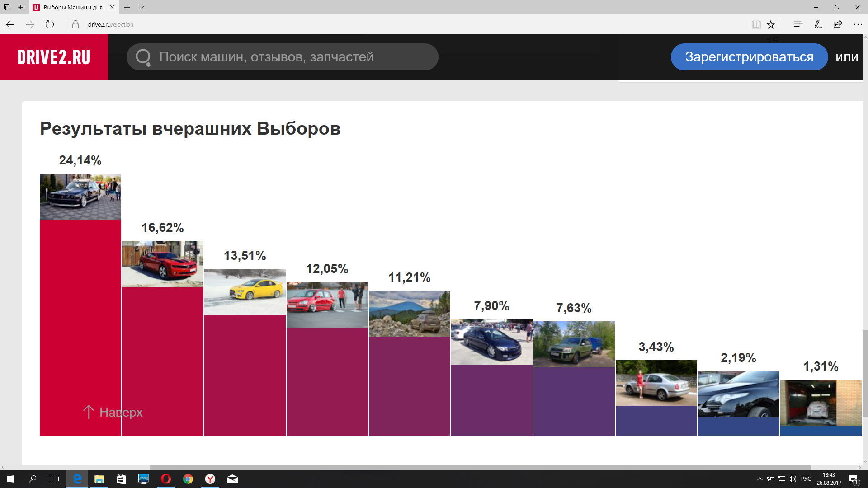The width and height of the screenshot is (868, 488).
Task: Click the Результаты вчерашних Выборов heading
Action: tap(190, 129)
